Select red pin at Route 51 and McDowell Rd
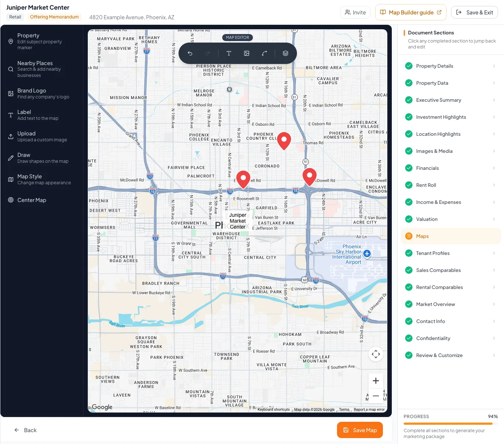 [310, 177]
